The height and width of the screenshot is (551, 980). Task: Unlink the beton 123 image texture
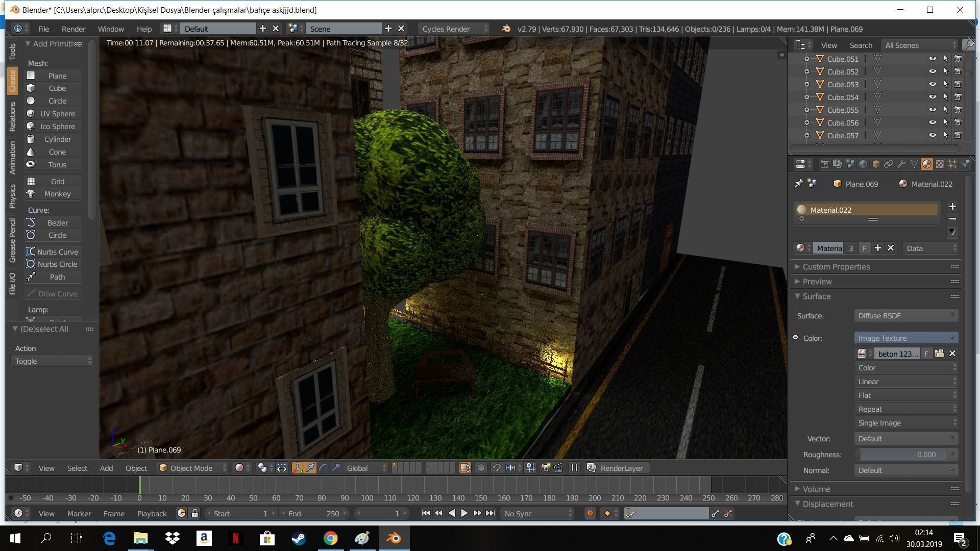[x=952, y=354]
